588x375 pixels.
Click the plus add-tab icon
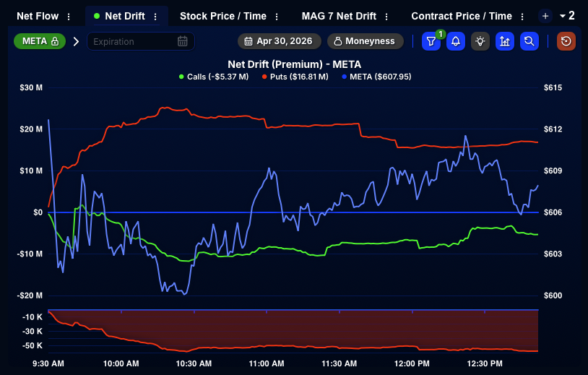[545, 16]
